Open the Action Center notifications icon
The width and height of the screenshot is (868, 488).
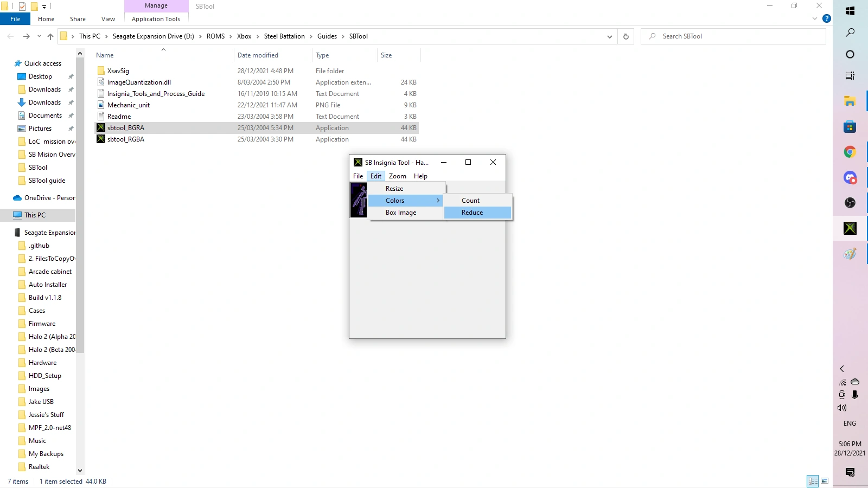pyautogui.click(x=850, y=472)
